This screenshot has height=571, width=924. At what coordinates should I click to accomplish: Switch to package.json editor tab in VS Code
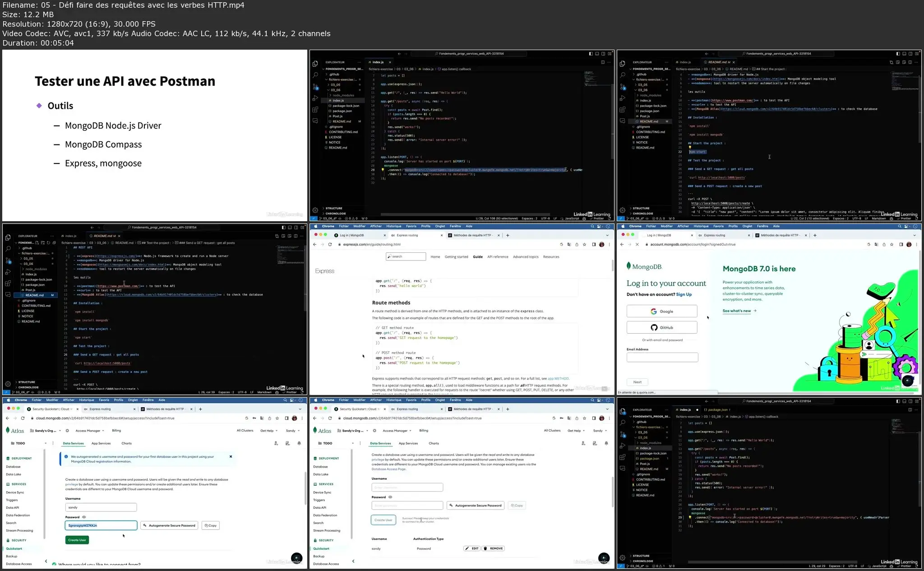717,410
